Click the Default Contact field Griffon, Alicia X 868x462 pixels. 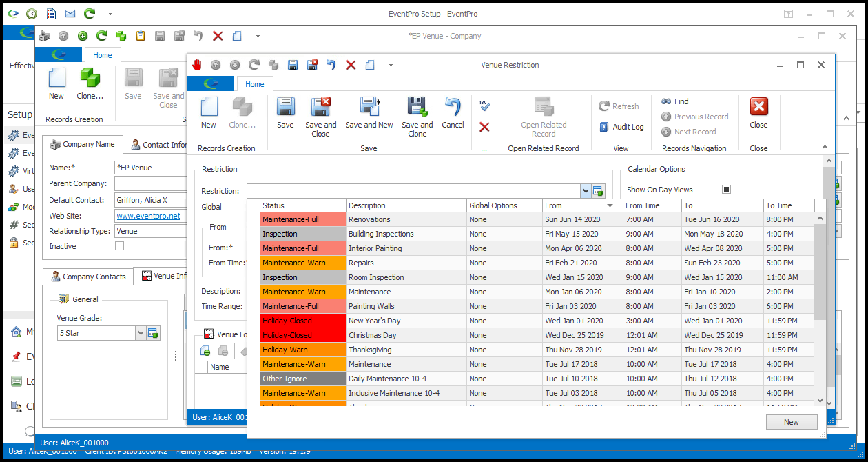[x=151, y=200]
